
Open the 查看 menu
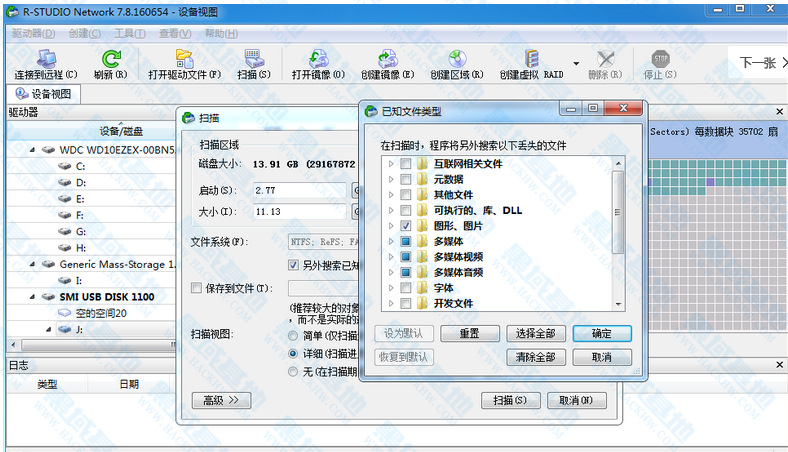click(x=175, y=33)
